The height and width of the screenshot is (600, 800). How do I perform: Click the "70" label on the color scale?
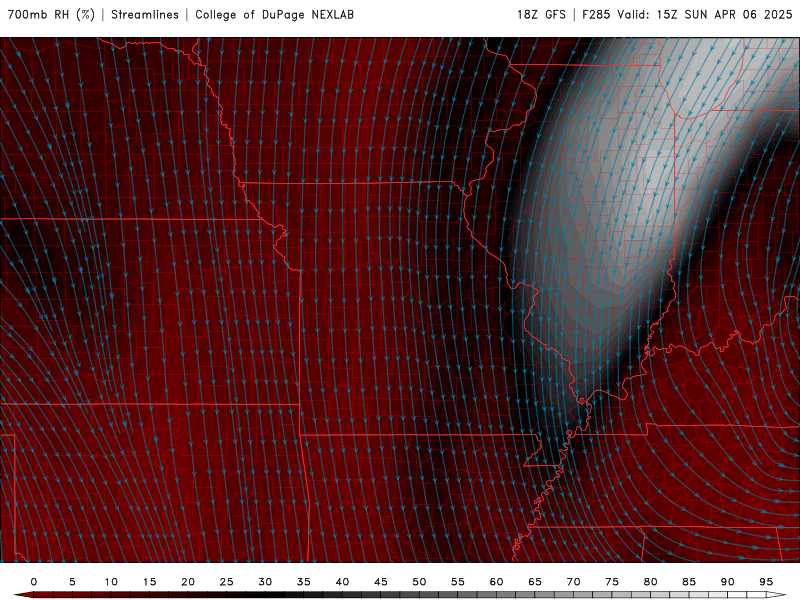(573, 582)
